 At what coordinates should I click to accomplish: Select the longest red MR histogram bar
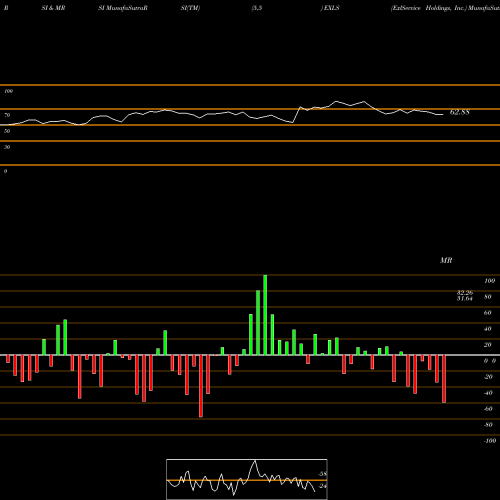[201, 386]
